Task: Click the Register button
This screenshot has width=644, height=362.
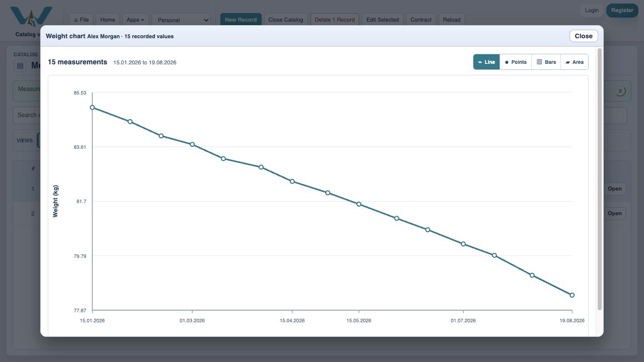Action: coord(622,10)
